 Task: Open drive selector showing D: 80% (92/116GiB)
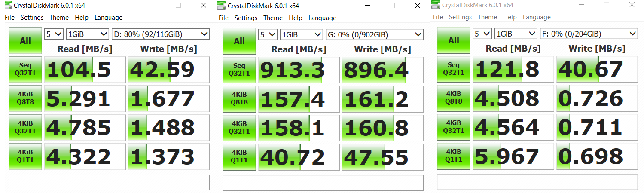pyautogui.click(x=160, y=34)
